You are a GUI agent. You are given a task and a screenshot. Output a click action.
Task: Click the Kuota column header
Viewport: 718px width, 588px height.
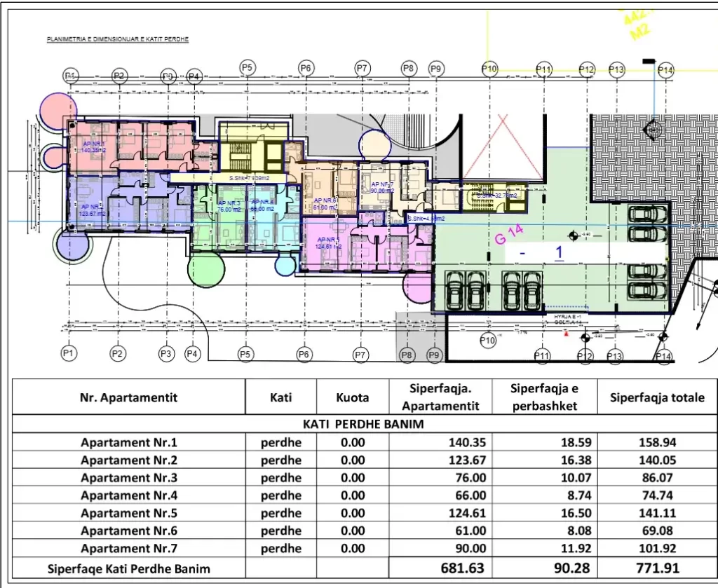pyautogui.click(x=352, y=397)
